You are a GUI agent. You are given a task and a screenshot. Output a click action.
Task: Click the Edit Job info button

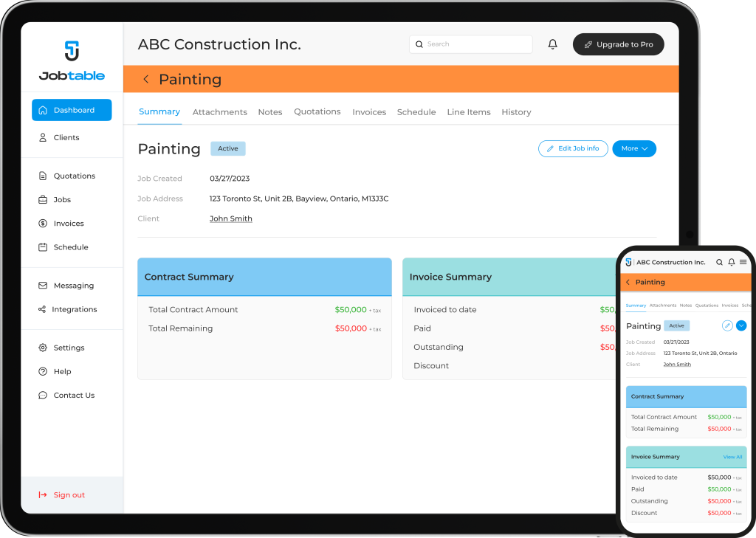click(573, 148)
